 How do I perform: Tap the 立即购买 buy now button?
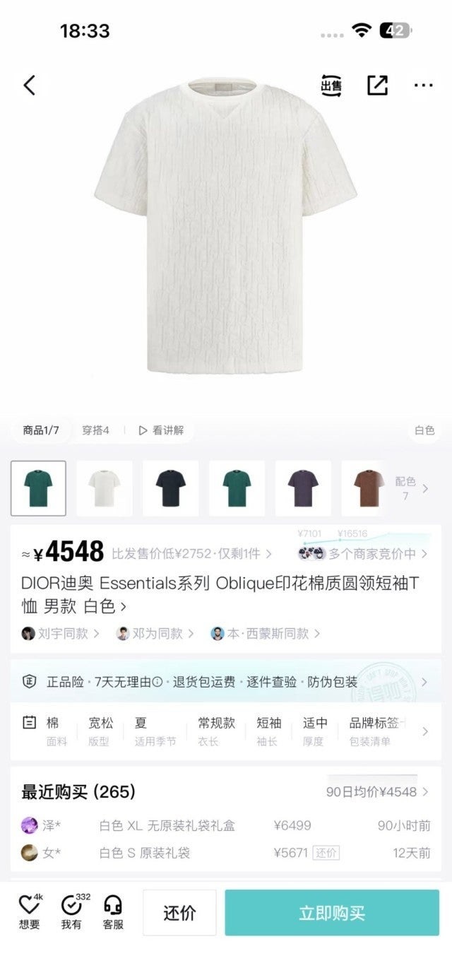(332, 913)
